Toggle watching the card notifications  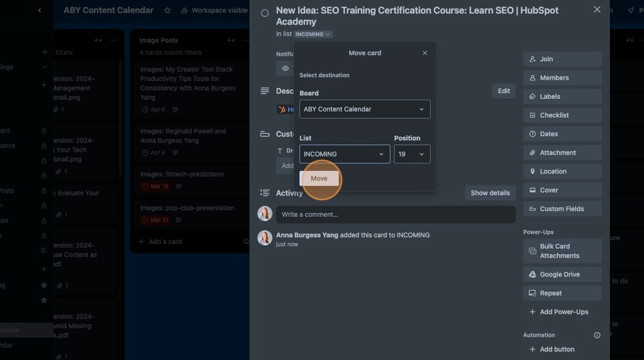click(285, 68)
